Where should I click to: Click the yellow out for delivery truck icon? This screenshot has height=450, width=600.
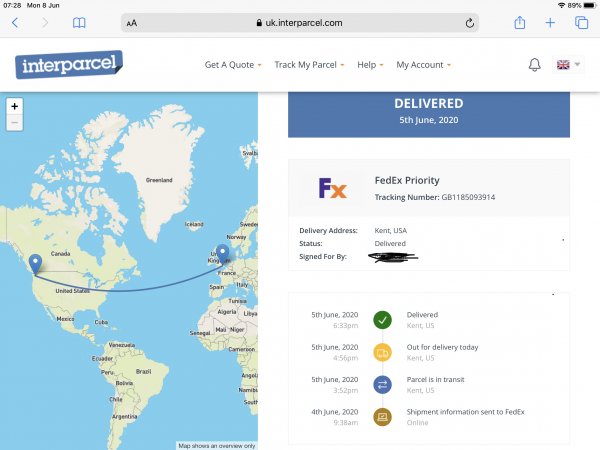tap(382, 352)
